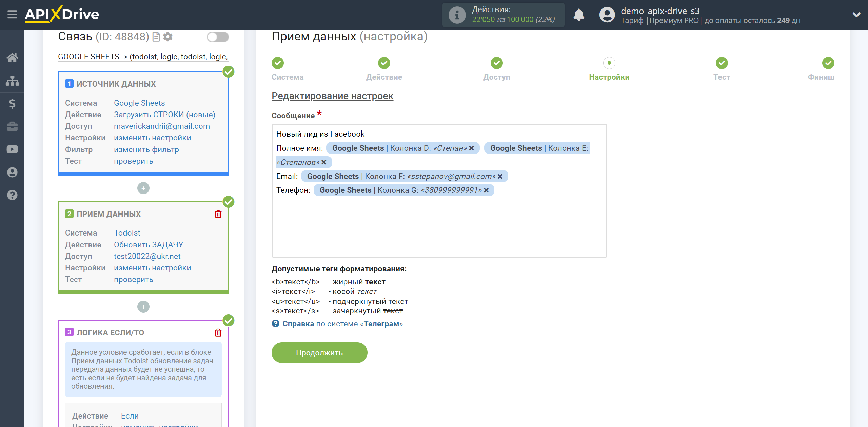Click Todoist проверить test link
The width and height of the screenshot is (868, 427).
(x=134, y=279)
